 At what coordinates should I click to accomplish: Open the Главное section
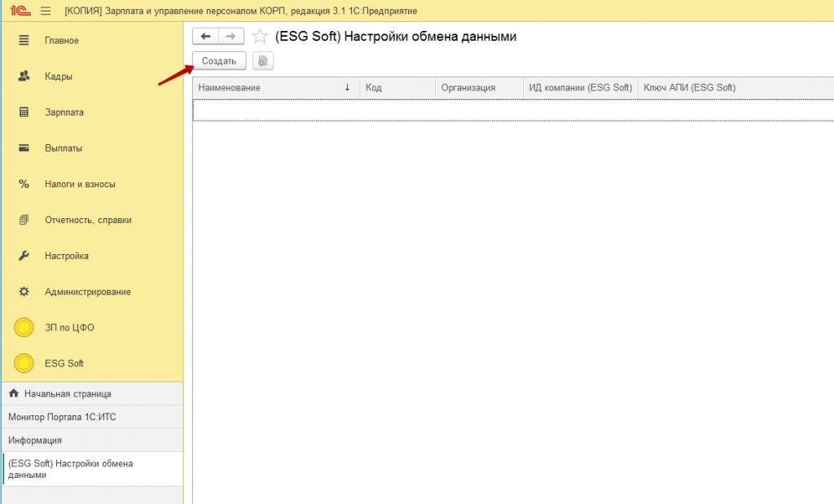click(62, 41)
